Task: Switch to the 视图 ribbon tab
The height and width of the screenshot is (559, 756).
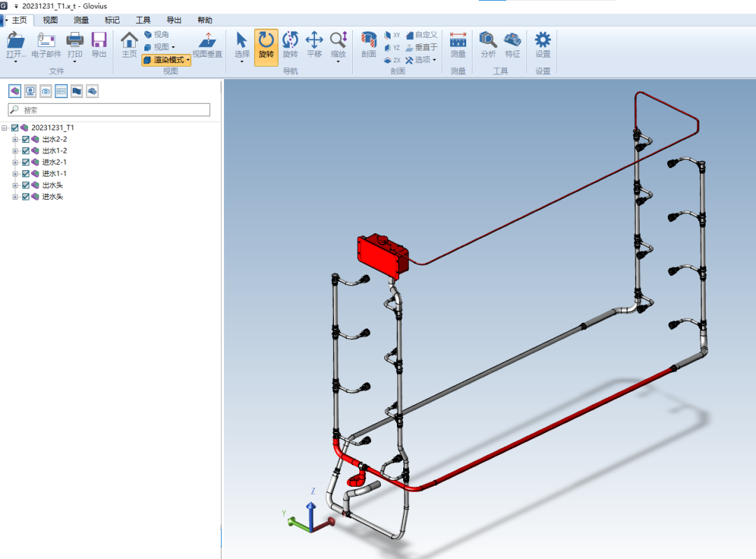Action: click(x=50, y=20)
